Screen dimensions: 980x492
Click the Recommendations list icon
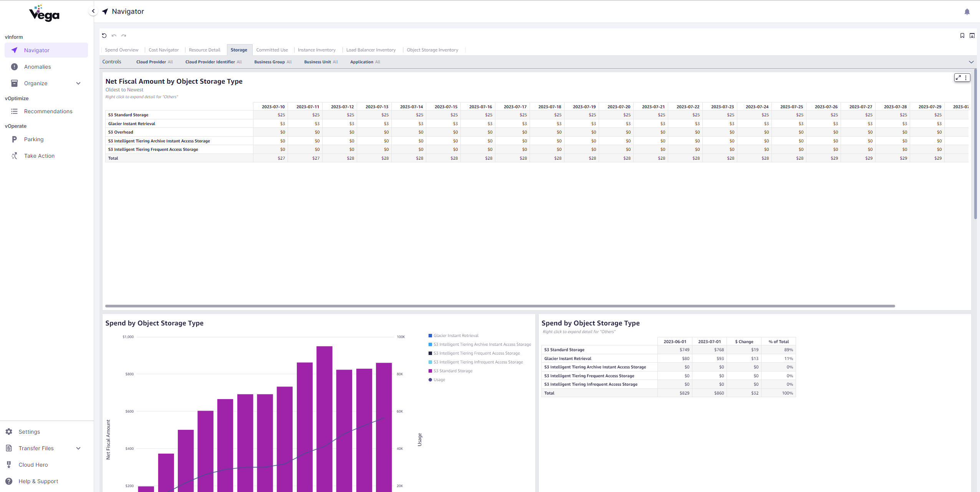[14, 111]
